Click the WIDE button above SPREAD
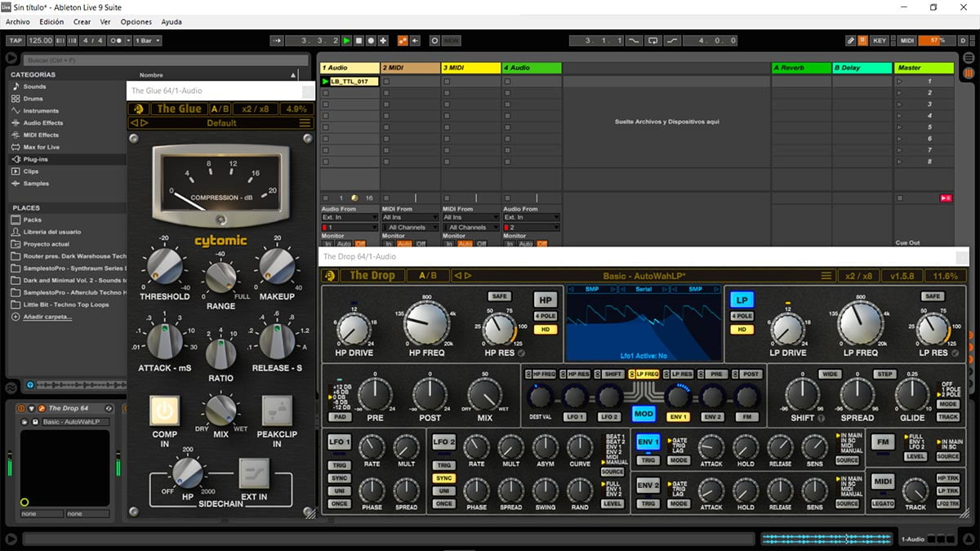 (831, 375)
